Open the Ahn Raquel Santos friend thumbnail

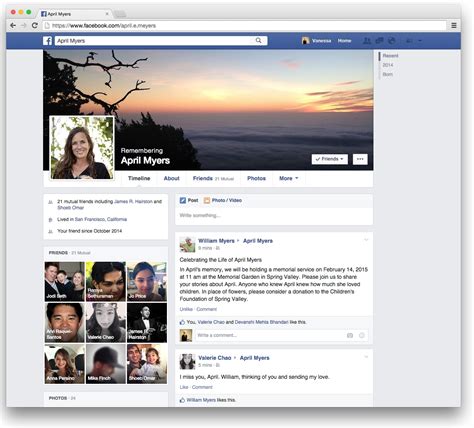coord(64,323)
